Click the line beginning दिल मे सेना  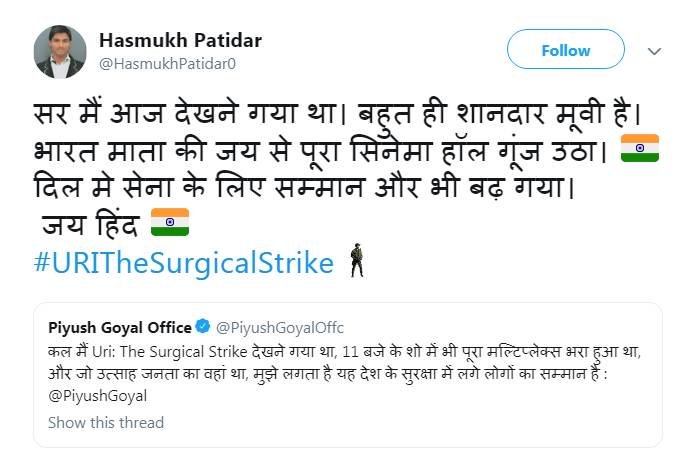coord(300,188)
